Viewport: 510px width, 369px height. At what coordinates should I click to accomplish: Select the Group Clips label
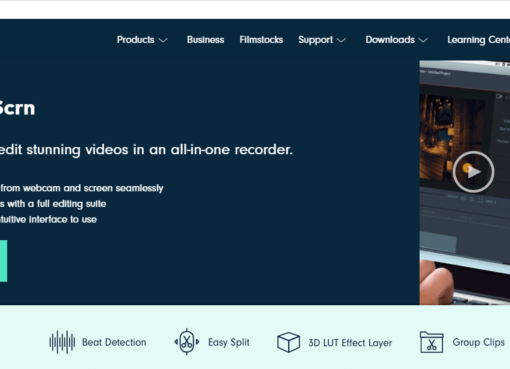click(479, 342)
